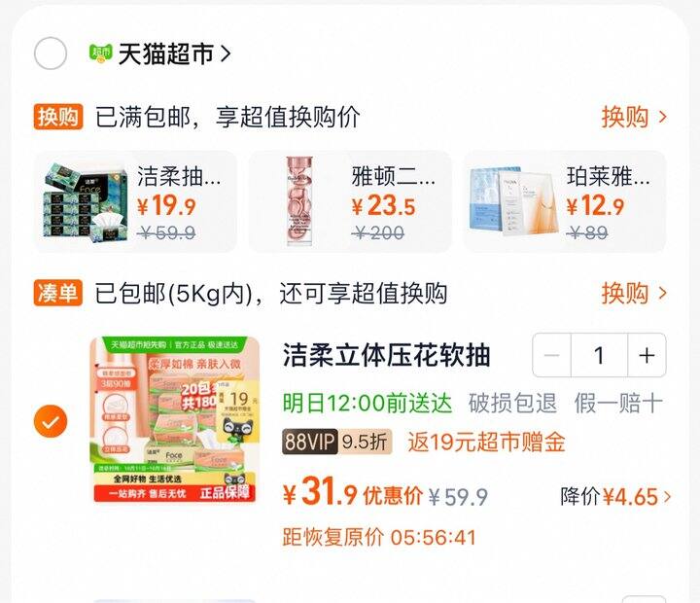Click the 洁柔立体压花软抽 product image
700x603 pixels.
tap(175, 419)
